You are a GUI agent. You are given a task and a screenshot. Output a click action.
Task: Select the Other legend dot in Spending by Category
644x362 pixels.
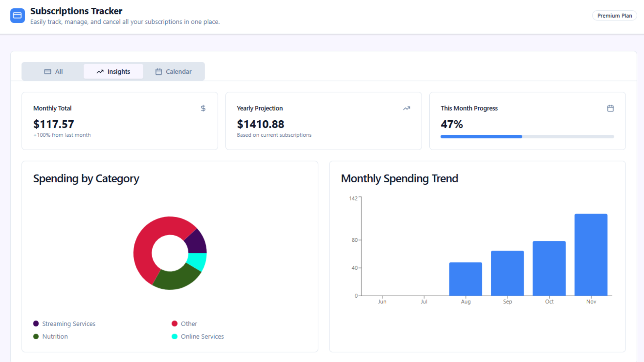click(x=174, y=323)
